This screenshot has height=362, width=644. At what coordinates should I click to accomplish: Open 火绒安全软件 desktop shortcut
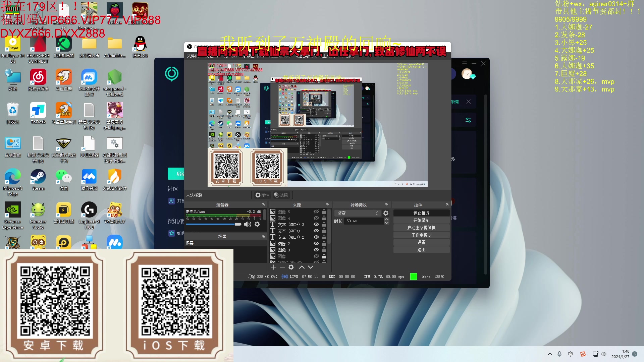click(x=115, y=180)
